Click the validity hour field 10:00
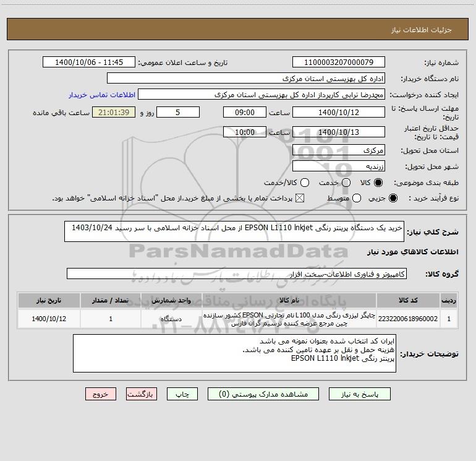Screen dimensions: 476x461 pos(245,132)
